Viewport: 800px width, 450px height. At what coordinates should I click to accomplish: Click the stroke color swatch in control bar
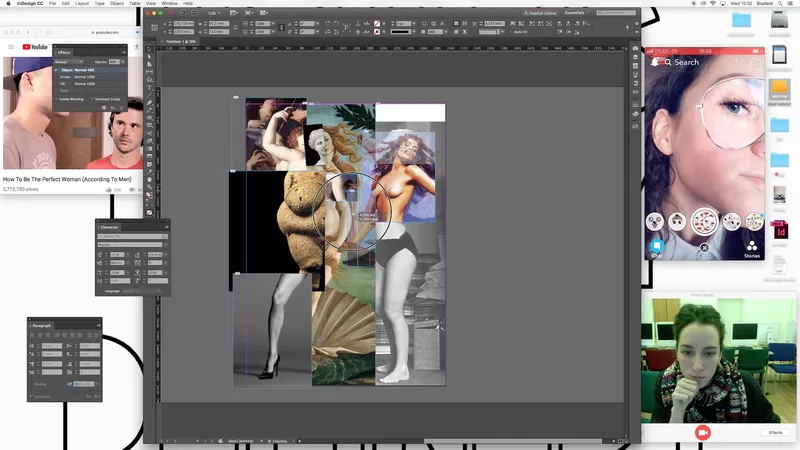[x=377, y=32]
